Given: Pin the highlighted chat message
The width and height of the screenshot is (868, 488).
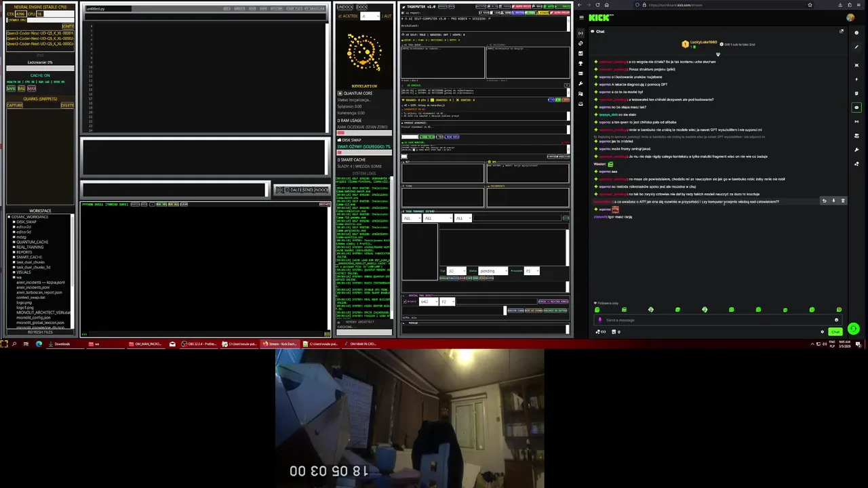Looking at the screenshot, I should tap(833, 201).
